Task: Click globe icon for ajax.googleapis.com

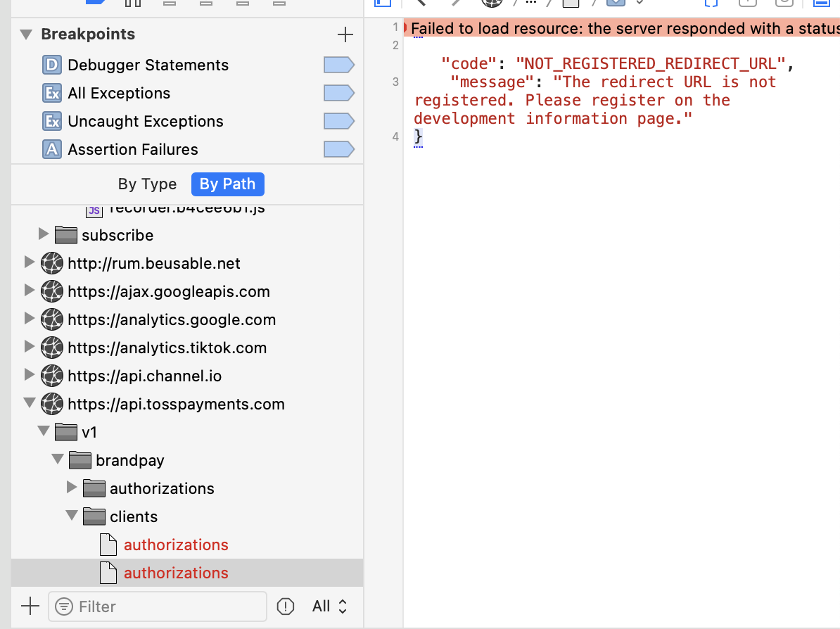Action: [x=52, y=291]
